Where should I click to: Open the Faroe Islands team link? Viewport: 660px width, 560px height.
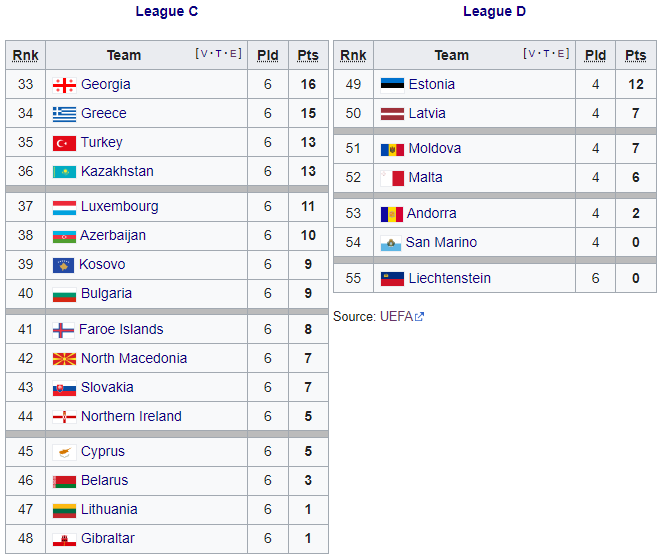point(122,330)
